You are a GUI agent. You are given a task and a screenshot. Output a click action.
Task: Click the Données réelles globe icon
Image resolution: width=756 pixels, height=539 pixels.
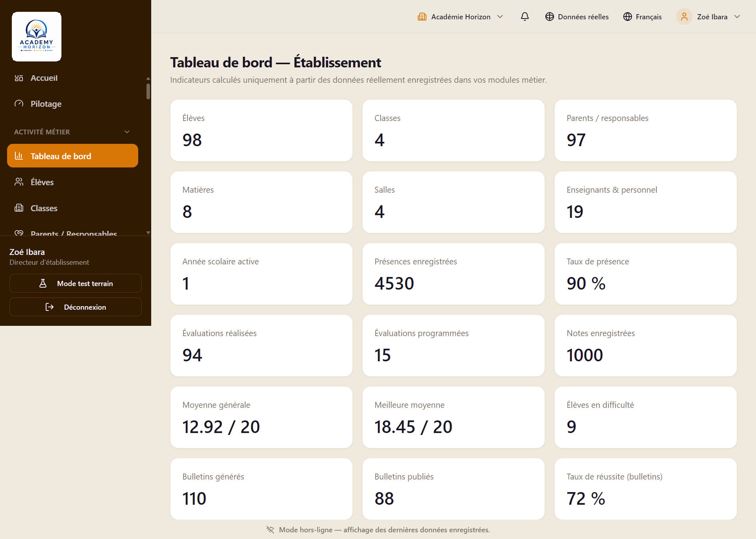550,17
